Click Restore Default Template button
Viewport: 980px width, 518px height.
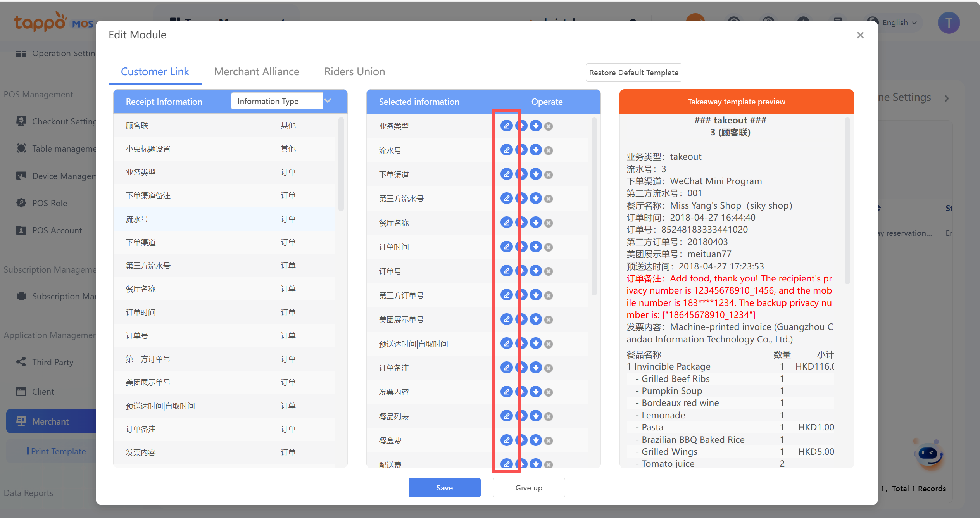[x=633, y=73]
